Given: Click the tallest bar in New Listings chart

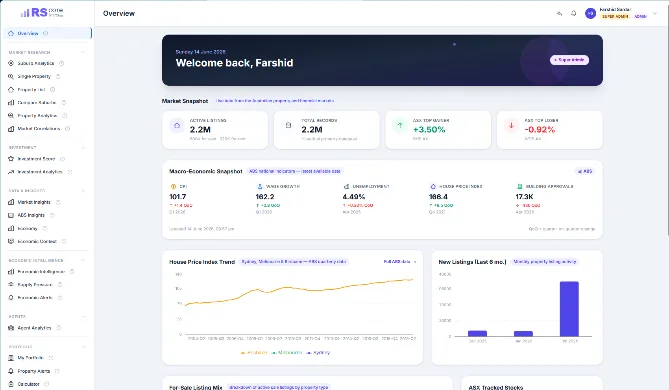Looking at the screenshot, I should [x=569, y=309].
